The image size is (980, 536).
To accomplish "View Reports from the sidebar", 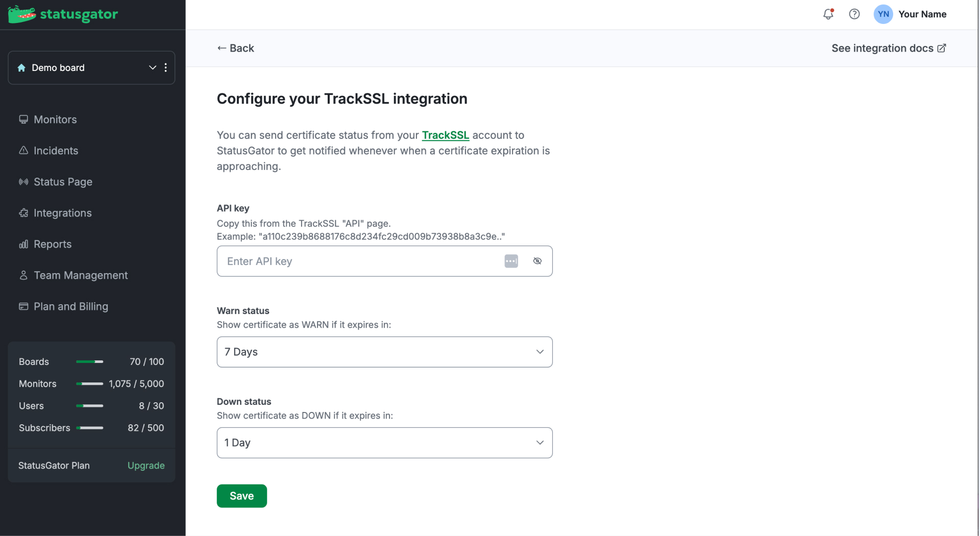I will pos(53,244).
